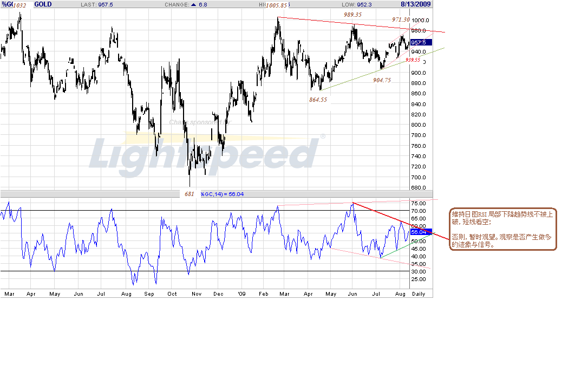Select the LAST: 957.5 readout
588x378 pixels.
[x=97, y=4]
